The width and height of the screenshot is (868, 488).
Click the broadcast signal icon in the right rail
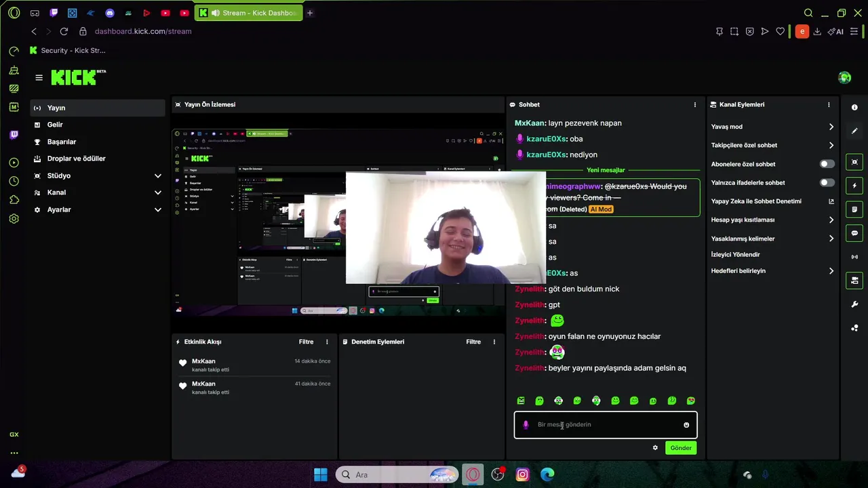tap(854, 257)
